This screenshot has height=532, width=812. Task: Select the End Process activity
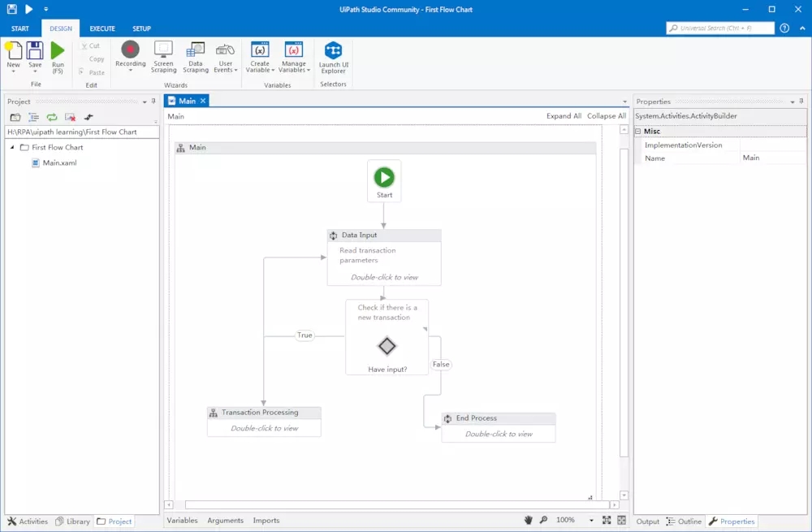pyautogui.click(x=499, y=427)
